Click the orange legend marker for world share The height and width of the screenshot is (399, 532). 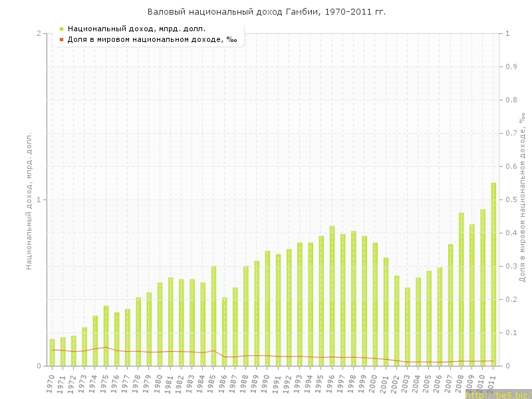[x=61, y=39]
